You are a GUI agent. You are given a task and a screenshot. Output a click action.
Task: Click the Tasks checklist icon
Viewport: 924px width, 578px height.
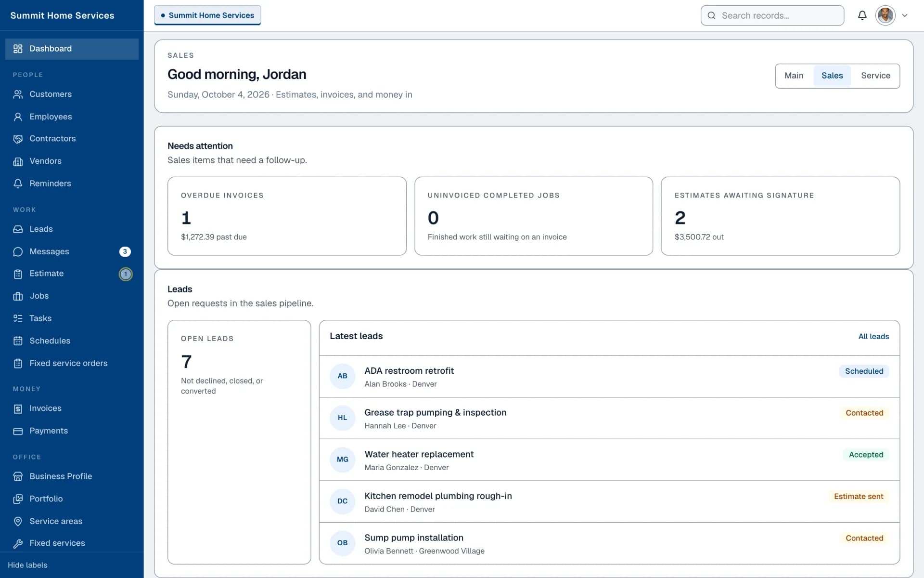point(18,318)
